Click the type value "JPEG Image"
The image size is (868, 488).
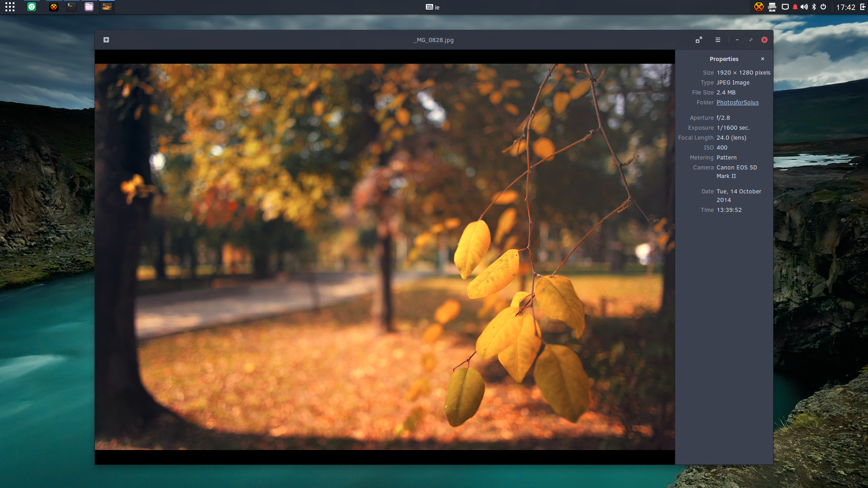[x=733, y=83]
